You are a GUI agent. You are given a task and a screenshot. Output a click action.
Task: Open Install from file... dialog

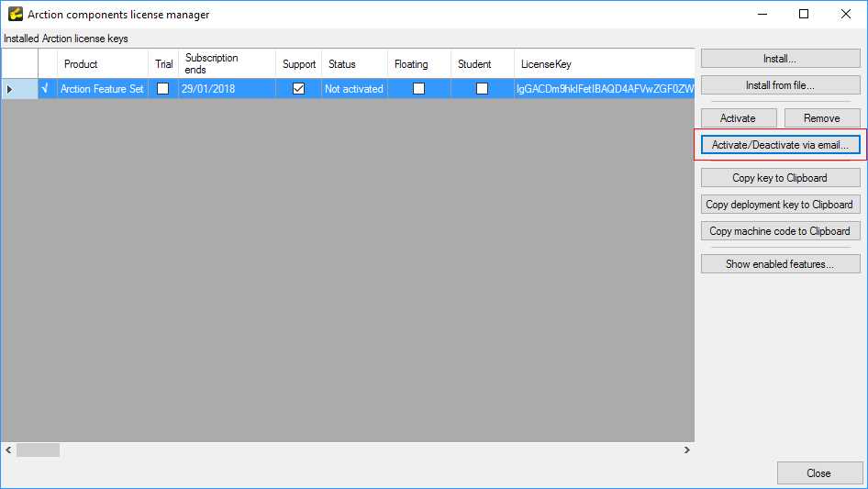tap(781, 85)
